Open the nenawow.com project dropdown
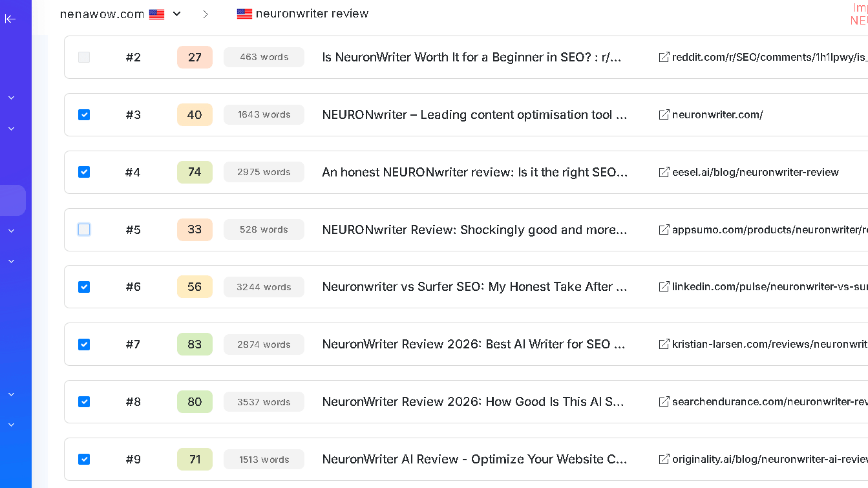The height and width of the screenshot is (488, 868). (x=176, y=14)
